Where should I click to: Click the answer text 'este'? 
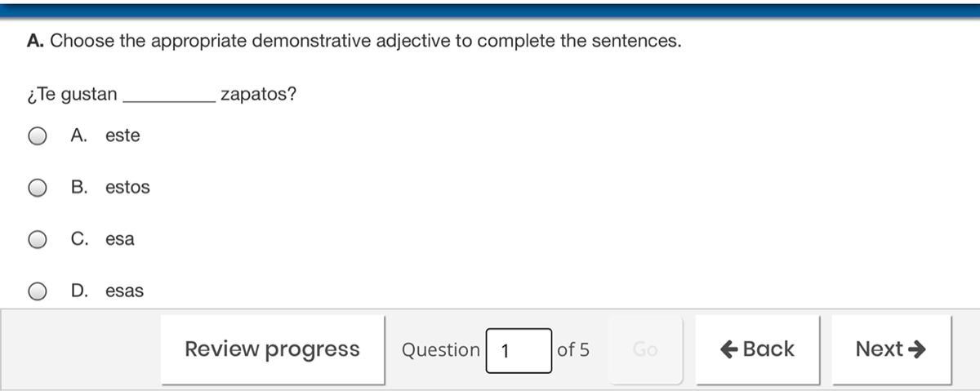122,136
